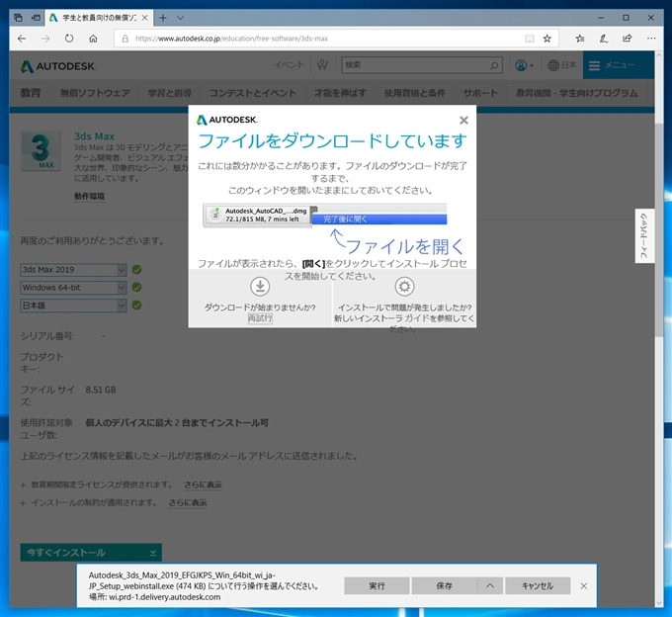Open the Windows 64-bit platform dropdown
Image resolution: width=672 pixels, height=617 pixels.
[x=73, y=288]
